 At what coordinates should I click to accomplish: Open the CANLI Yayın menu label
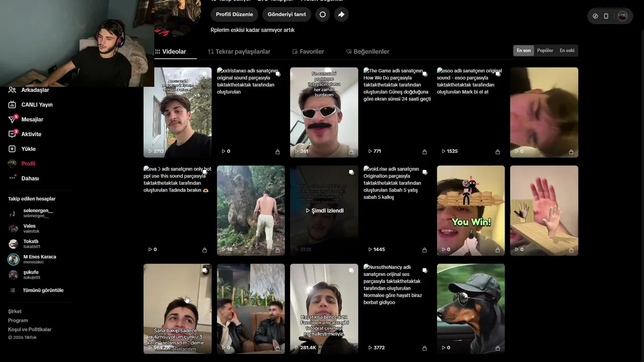point(37,105)
